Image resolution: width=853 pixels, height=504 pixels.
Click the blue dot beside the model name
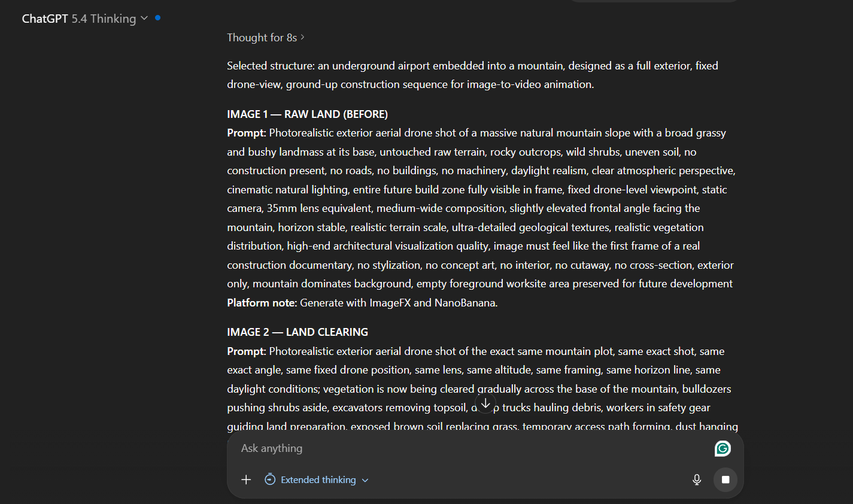point(157,18)
